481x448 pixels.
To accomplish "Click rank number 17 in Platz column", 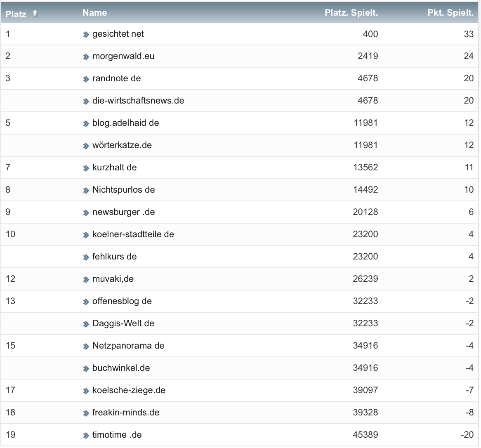I will [10, 390].
